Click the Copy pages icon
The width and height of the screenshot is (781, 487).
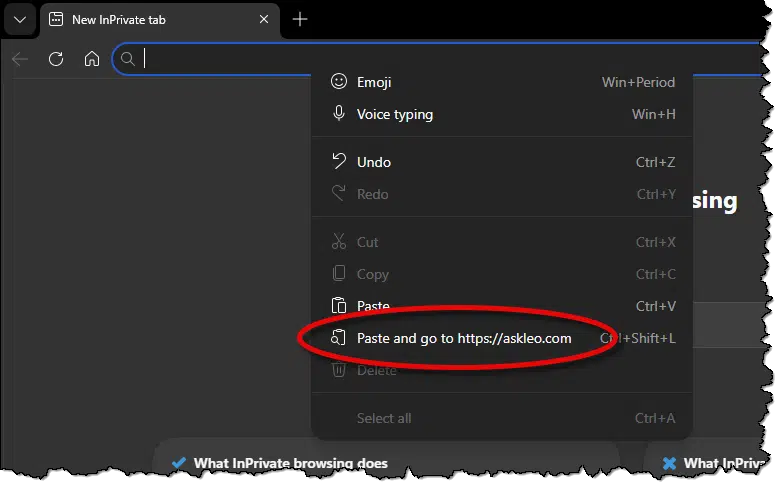pos(339,273)
